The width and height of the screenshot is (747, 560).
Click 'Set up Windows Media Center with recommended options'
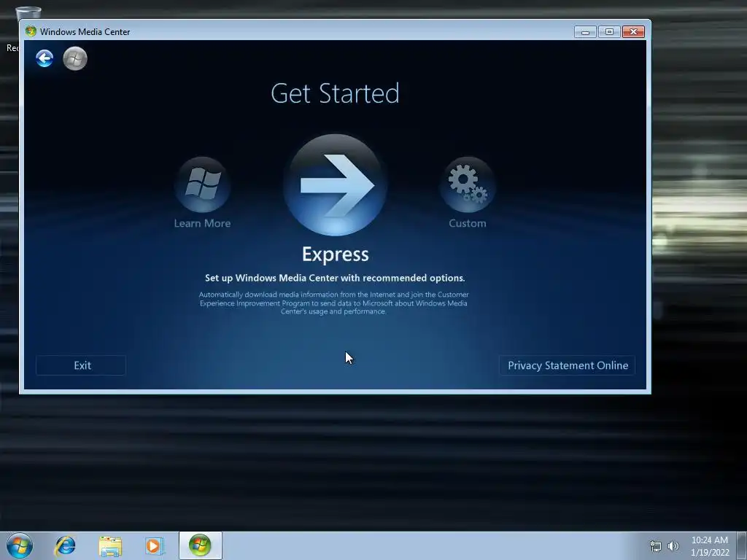coord(335,278)
